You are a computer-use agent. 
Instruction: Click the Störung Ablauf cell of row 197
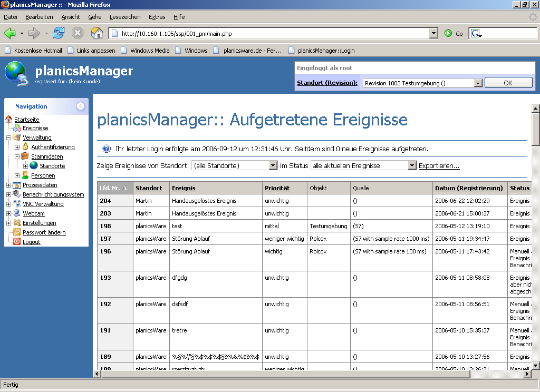[216, 239]
